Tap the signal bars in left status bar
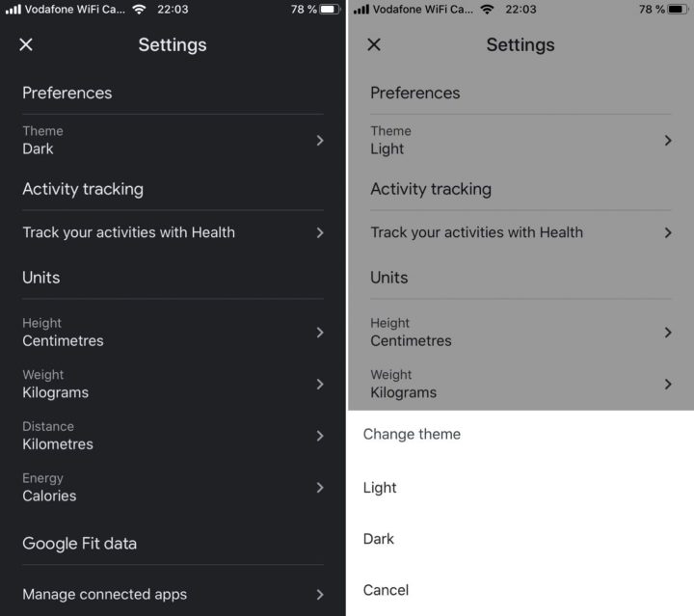 pyautogui.click(x=13, y=9)
